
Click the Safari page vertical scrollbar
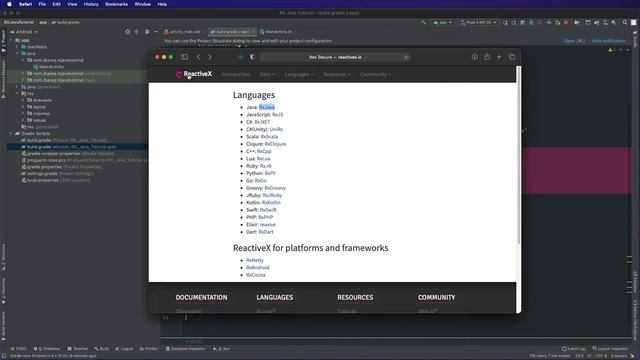point(518,155)
